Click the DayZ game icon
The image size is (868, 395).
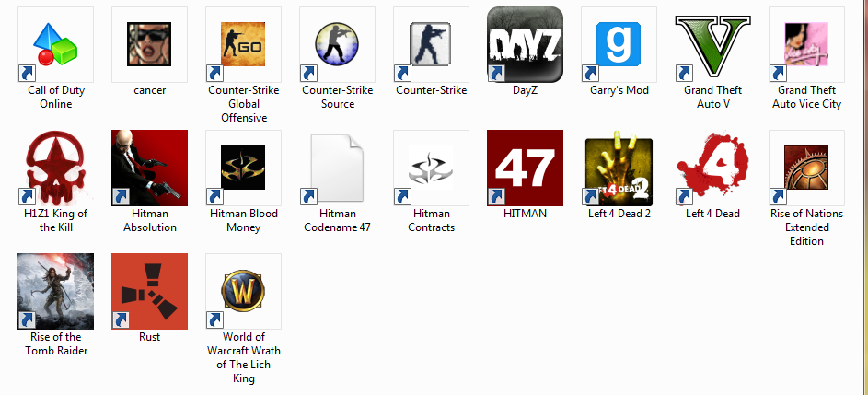click(x=525, y=44)
